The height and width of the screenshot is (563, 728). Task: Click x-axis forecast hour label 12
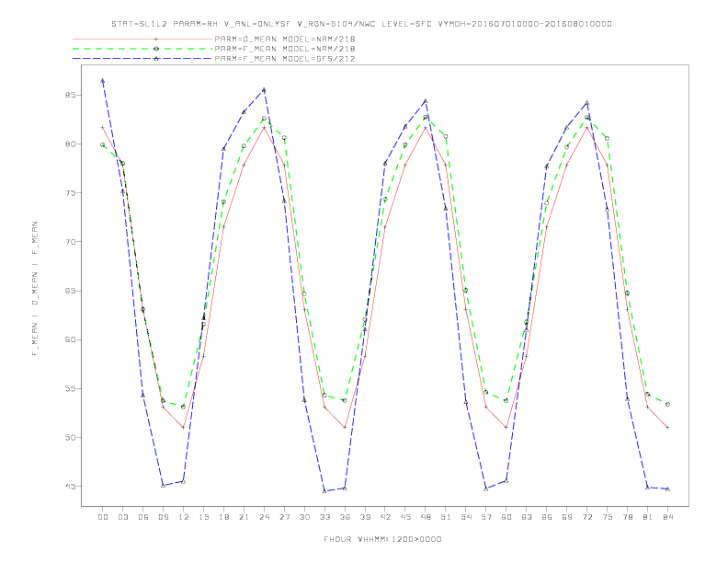pyautogui.click(x=184, y=517)
